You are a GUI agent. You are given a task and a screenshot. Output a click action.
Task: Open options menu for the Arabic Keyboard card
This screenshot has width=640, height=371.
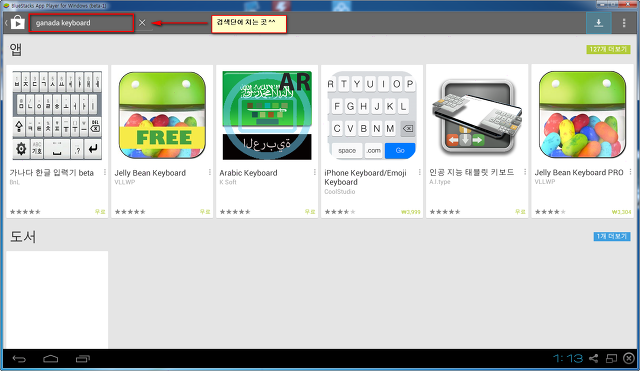point(315,173)
